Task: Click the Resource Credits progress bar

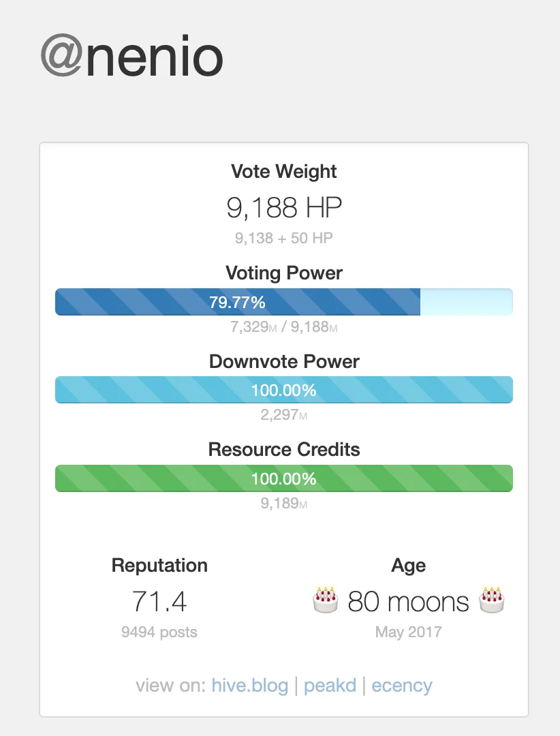Action: point(283,478)
